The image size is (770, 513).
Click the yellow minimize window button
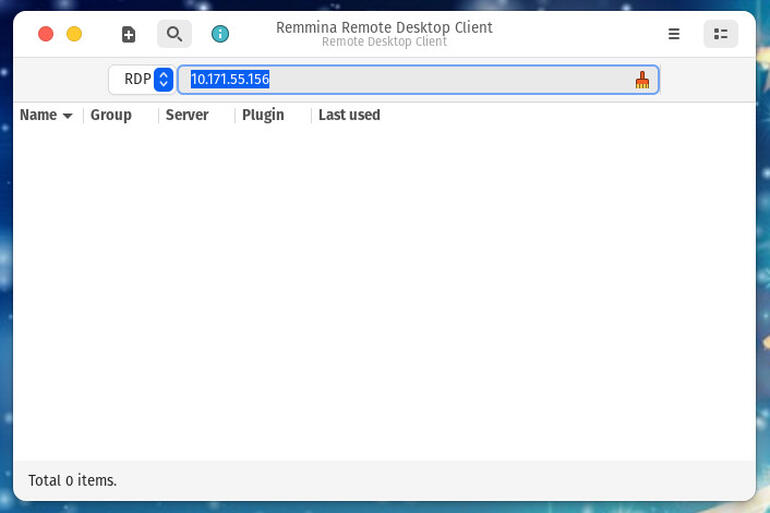point(74,34)
